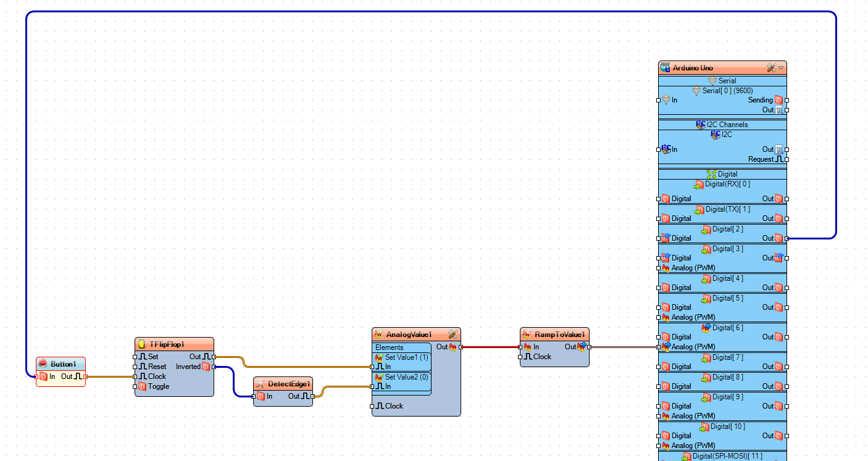
Task: Click the I2C In pin
Action: point(659,149)
